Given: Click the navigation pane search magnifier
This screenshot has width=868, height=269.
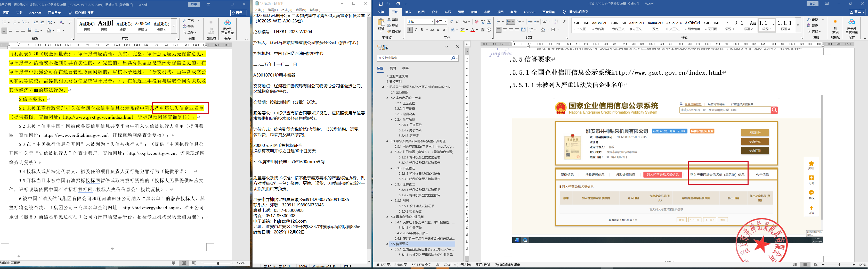Looking at the screenshot, I should 453,58.
